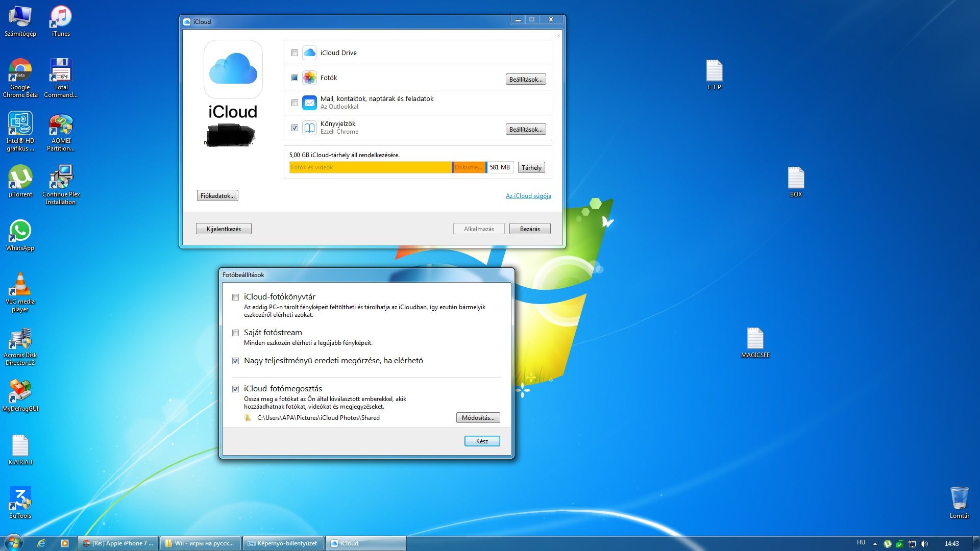
Task: Select the FTP file on desktop
Action: tap(714, 74)
